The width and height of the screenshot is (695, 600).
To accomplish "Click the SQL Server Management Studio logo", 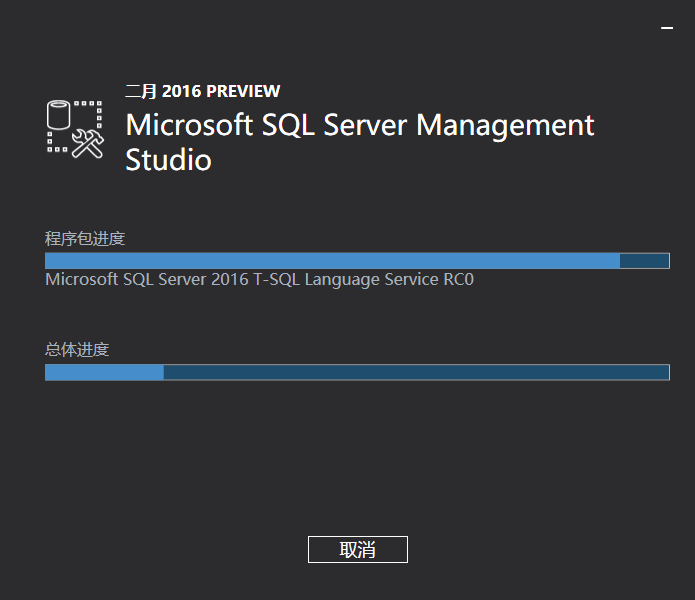I will (76, 128).
